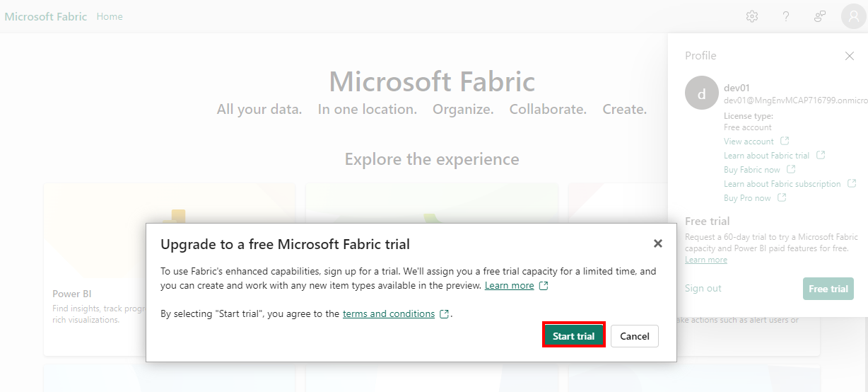868x392 pixels.
Task: Open Learn about Fabric subscription link
Action: (x=782, y=184)
